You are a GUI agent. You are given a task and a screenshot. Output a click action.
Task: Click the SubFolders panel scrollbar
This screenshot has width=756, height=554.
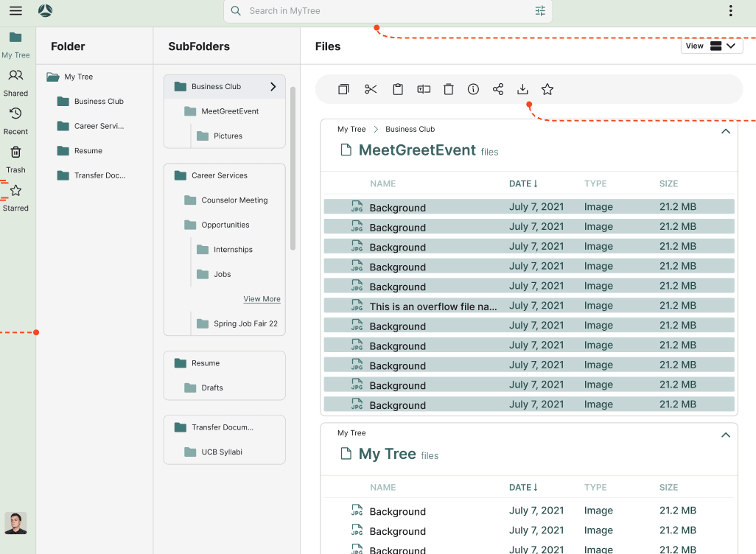click(x=293, y=168)
